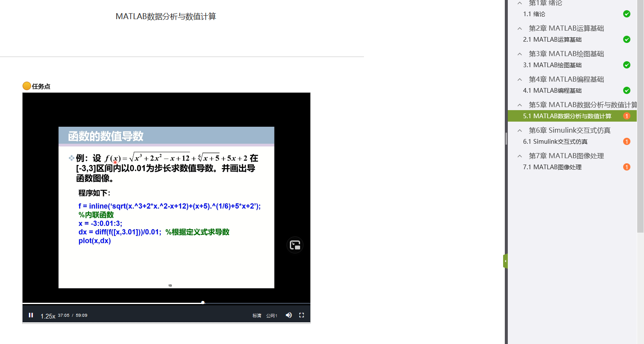
Task: Collapse the 第5章 MATLAB数据分析与数值计算 chapter
Action: tap(520, 105)
